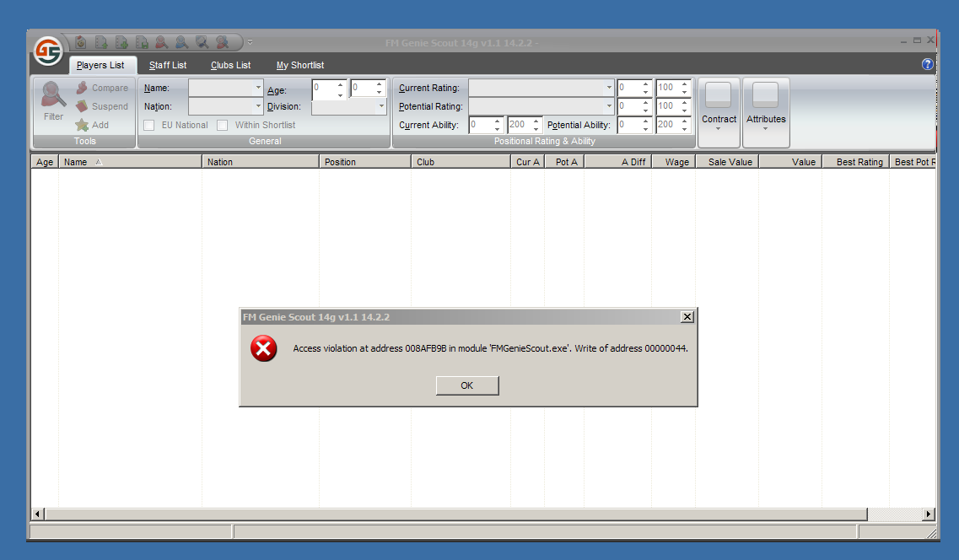Click the Current Ability maximum field showing 200

point(524,125)
